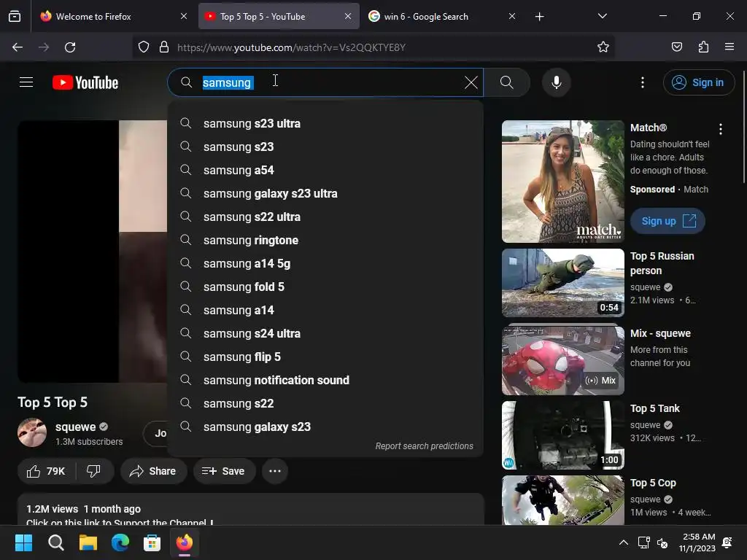747x560 pixels.
Task: Select suggestion samsung s22 ultra
Action: [x=326, y=217]
